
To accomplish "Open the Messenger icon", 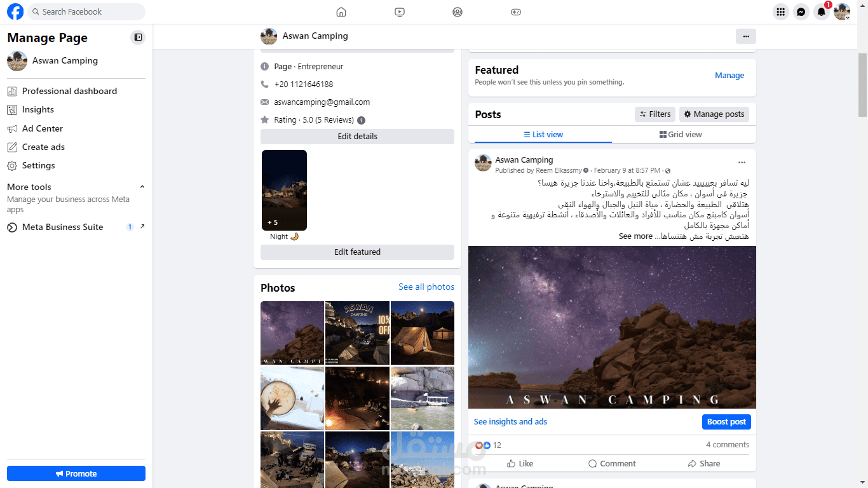I will [801, 11].
